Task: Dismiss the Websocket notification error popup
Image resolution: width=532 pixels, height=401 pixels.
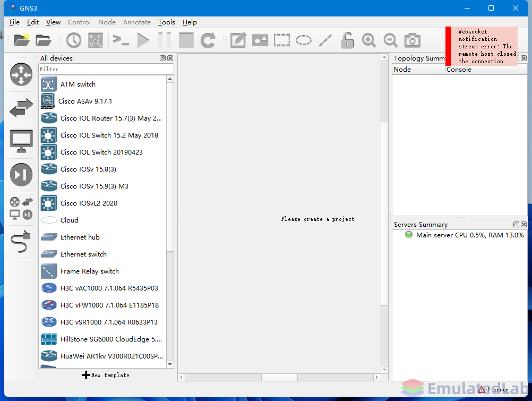Action: tap(482, 46)
